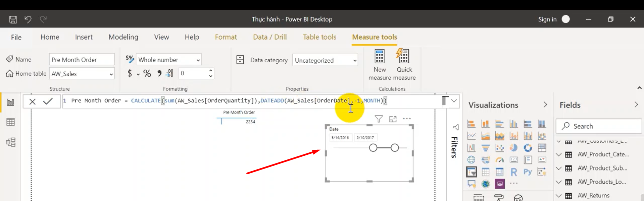This screenshot has width=644, height=201.
Task: Open the File menu
Action: tap(16, 37)
